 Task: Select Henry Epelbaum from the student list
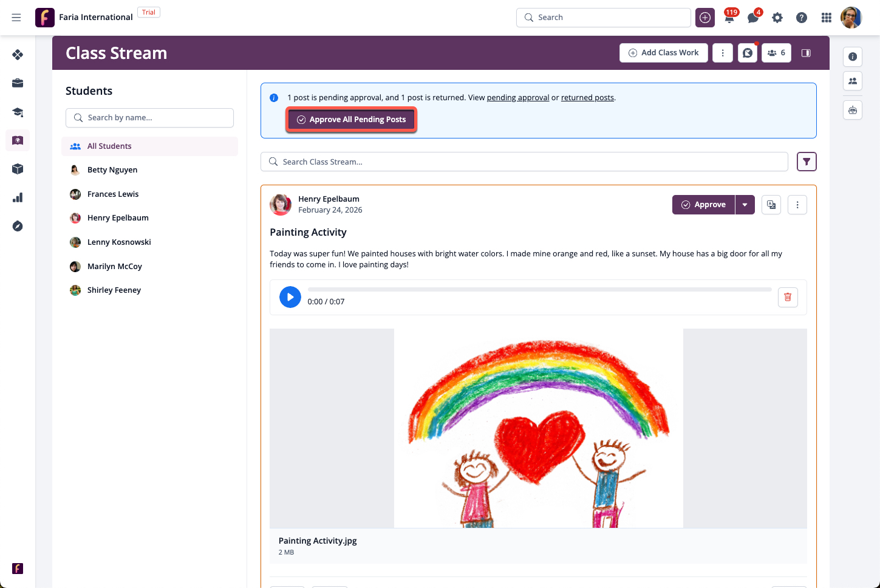(x=118, y=218)
